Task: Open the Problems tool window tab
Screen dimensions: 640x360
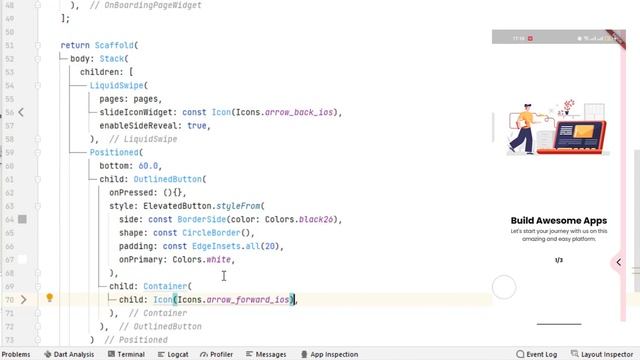Action: click(x=16, y=354)
